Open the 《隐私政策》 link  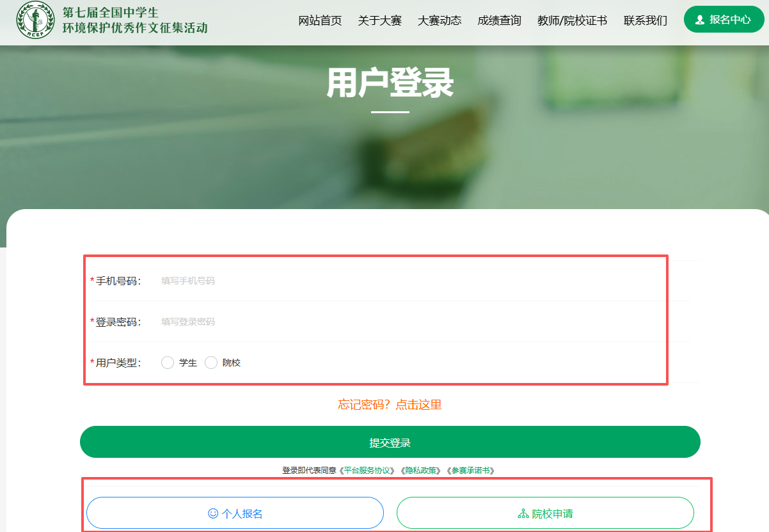click(420, 471)
